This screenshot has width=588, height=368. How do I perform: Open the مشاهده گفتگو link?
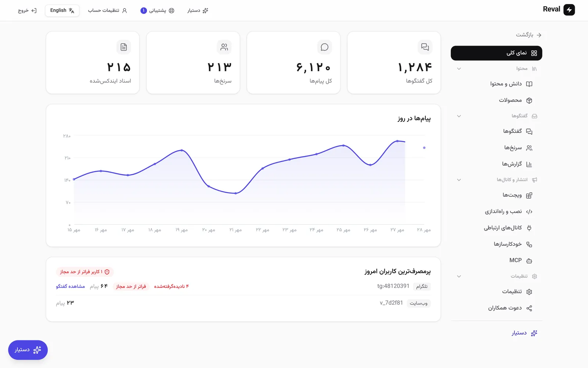pyautogui.click(x=70, y=286)
